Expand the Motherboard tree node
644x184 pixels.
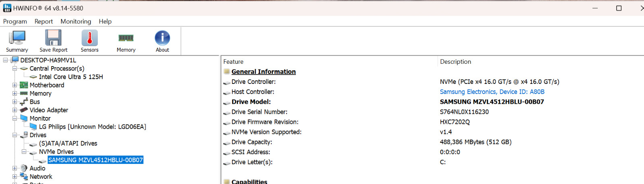(x=14, y=85)
